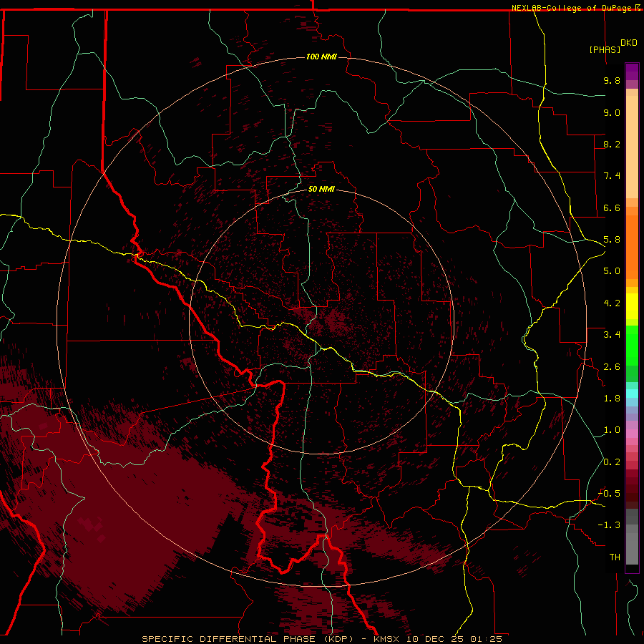Click the 6.6 scale value
The width and height of the screenshot is (644, 644).
point(612,208)
